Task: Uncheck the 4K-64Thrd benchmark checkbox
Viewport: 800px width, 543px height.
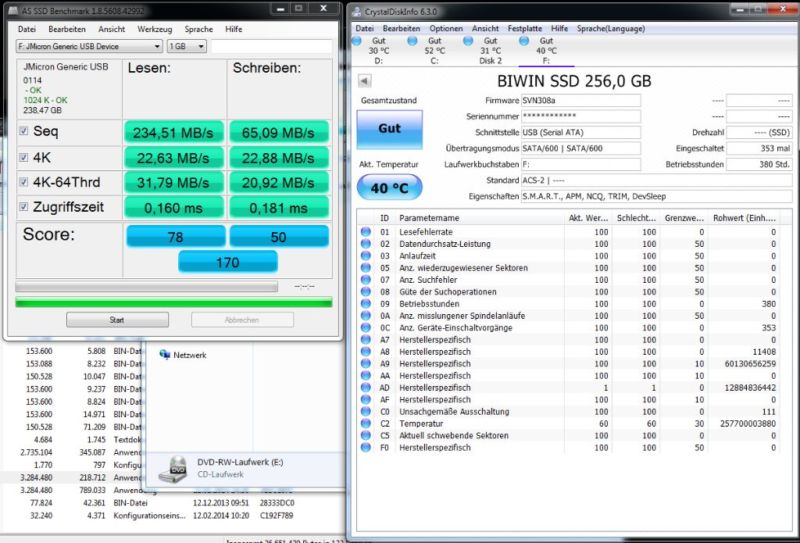Action: (23, 182)
